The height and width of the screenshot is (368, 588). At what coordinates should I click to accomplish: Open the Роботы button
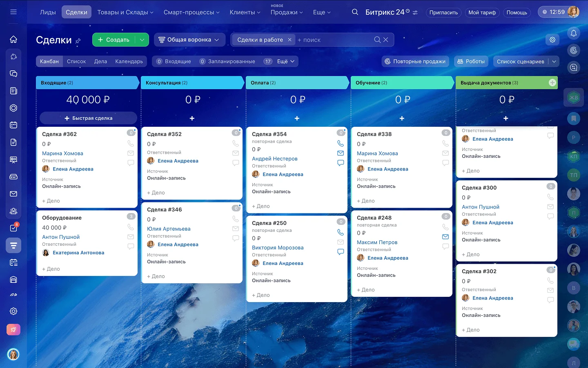pos(471,61)
